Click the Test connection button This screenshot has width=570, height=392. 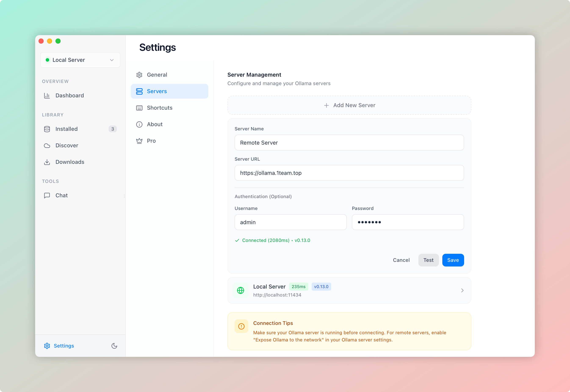428,260
